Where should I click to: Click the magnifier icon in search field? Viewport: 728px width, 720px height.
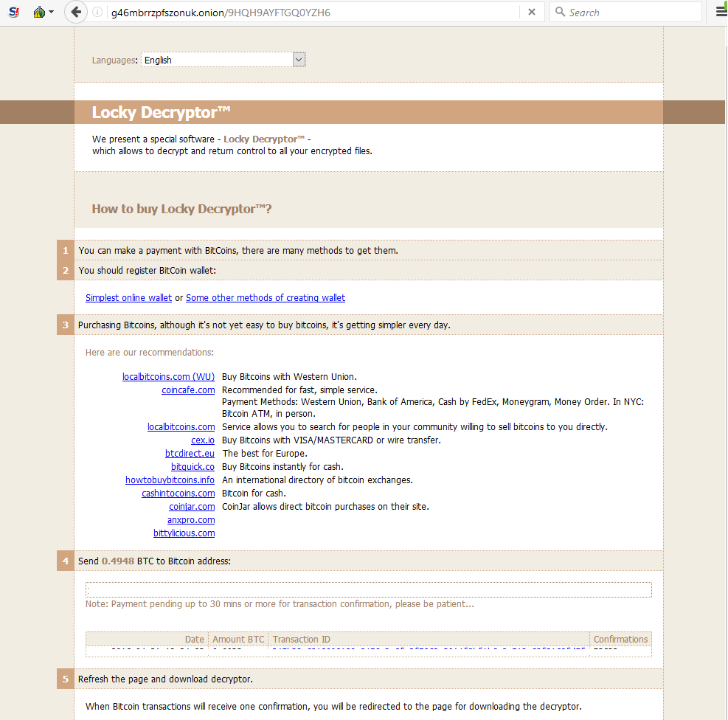(561, 12)
